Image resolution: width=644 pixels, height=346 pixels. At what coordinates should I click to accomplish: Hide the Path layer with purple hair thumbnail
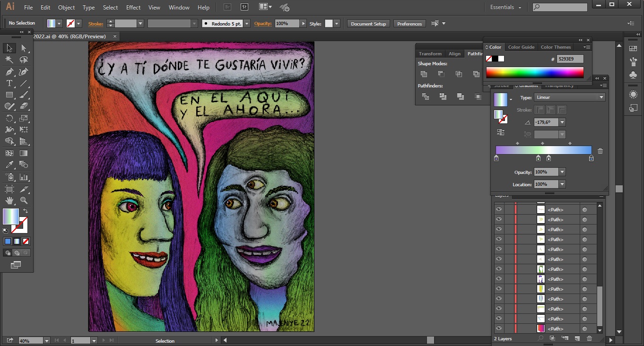498,279
